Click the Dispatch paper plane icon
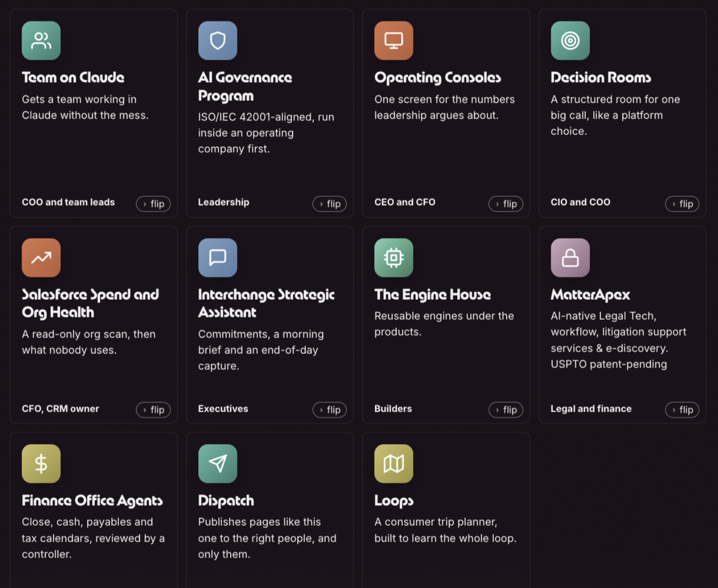 click(x=218, y=463)
